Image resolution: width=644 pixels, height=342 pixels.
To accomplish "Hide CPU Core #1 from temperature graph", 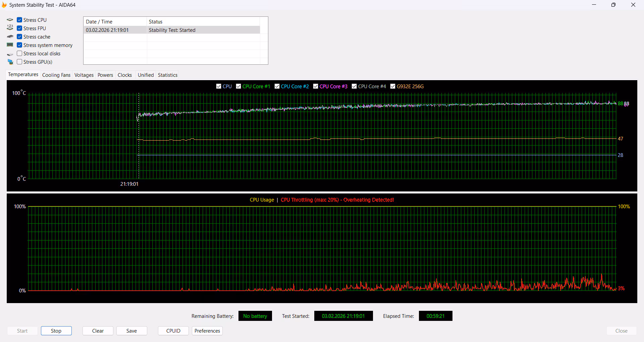I will click(238, 87).
